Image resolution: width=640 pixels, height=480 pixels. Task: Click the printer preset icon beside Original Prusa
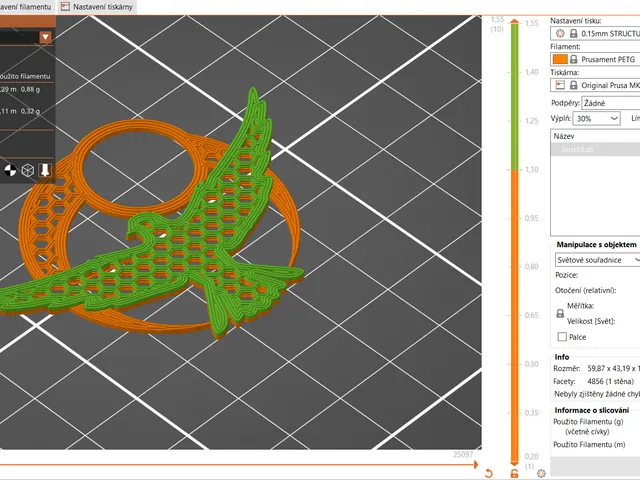(560, 85)
